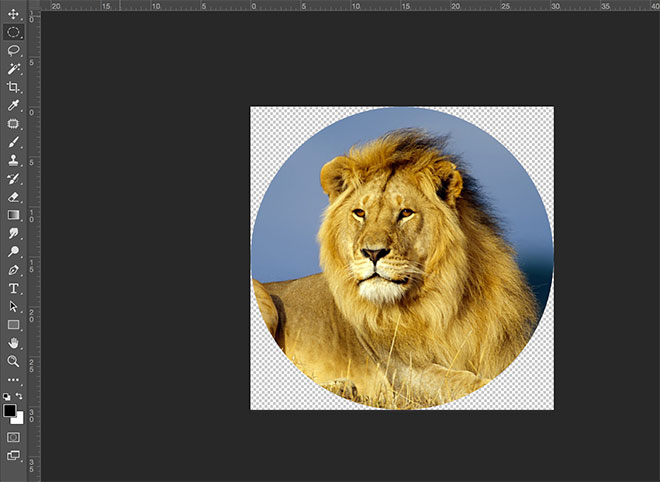Select the Clone Stamp tool
This screenshot has height=482, width=660.
coord(14,160)
